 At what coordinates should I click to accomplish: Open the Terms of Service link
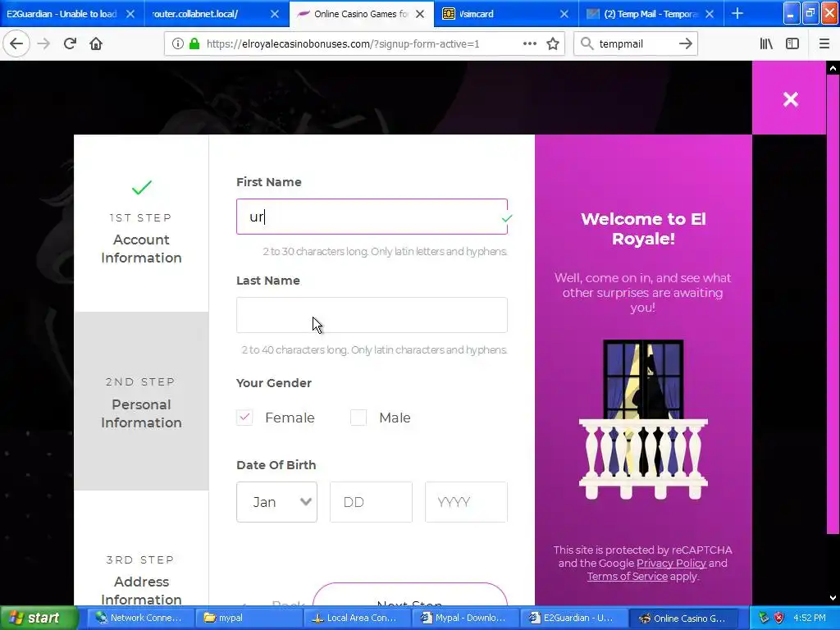coord(628,577)
